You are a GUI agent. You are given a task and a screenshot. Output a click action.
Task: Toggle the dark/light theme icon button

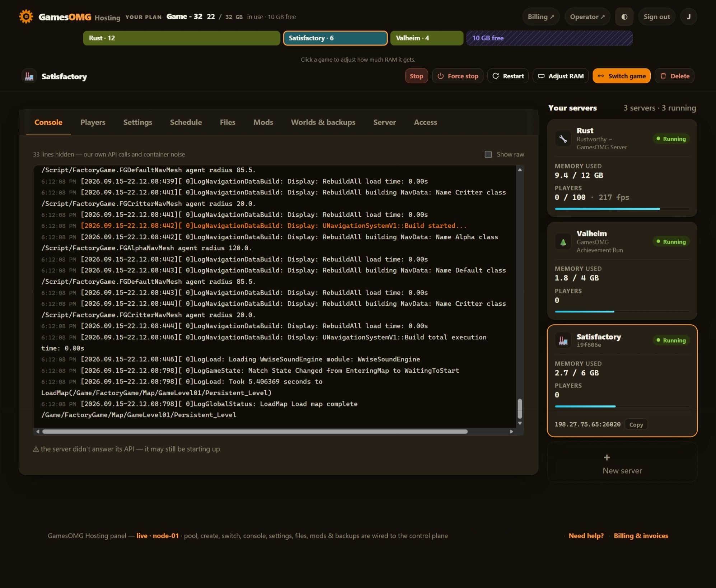click(624, 17)
